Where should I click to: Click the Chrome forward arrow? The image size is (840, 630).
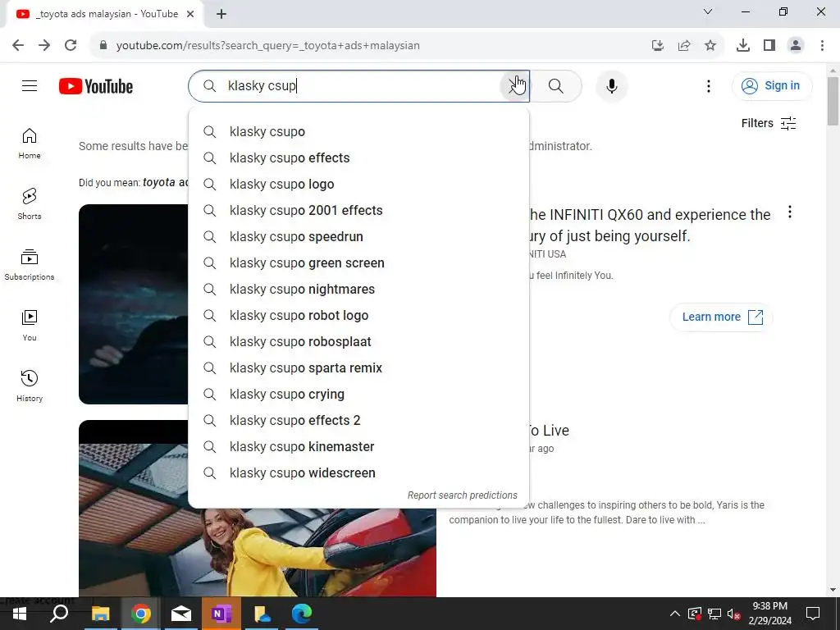pos(44,45)
